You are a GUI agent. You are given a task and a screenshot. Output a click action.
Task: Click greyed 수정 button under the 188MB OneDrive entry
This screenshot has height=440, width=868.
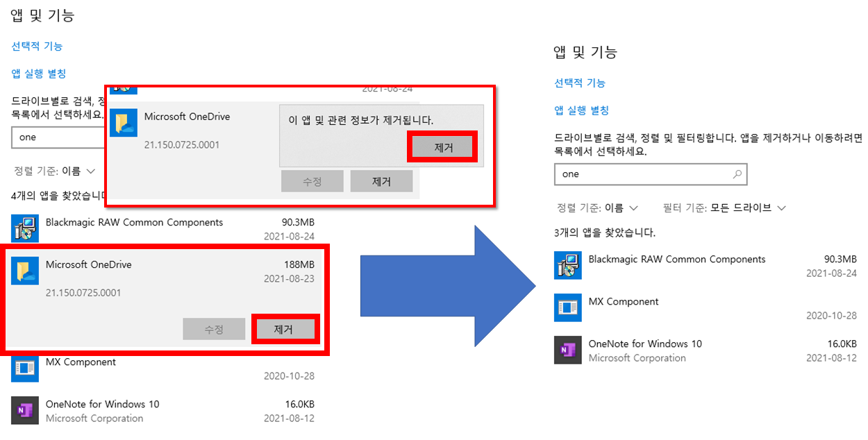pyautogui.click(x=214, y=330)
